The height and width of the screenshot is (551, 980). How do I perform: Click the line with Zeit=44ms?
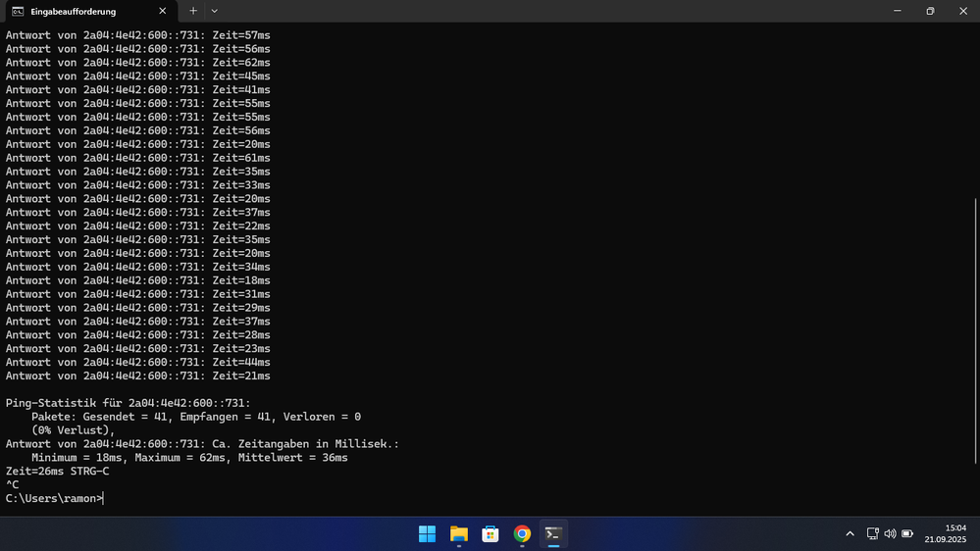(x=138, y=363)
